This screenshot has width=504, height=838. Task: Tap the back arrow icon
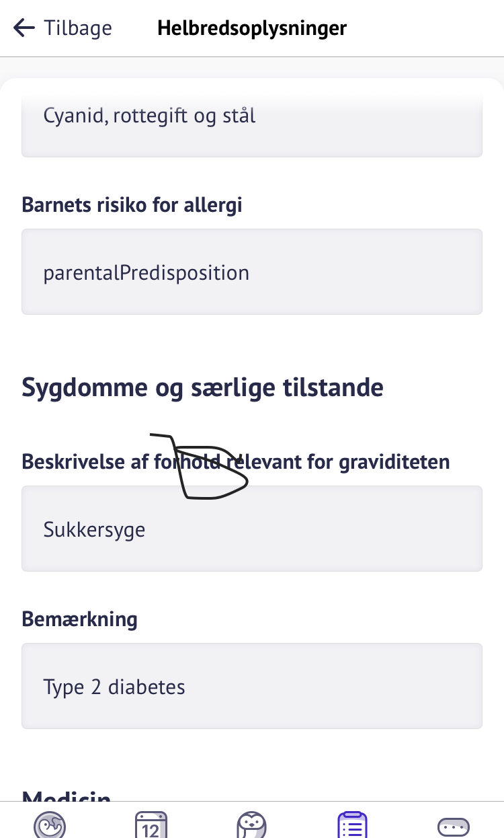[24, 28]
